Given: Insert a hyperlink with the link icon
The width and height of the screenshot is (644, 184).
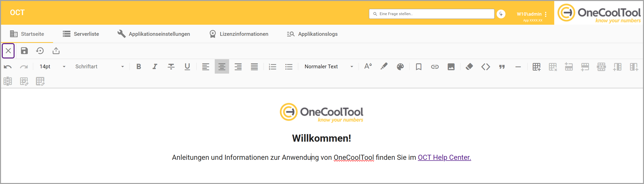Looking at the screenshot, I should click(x=435, y=67).
